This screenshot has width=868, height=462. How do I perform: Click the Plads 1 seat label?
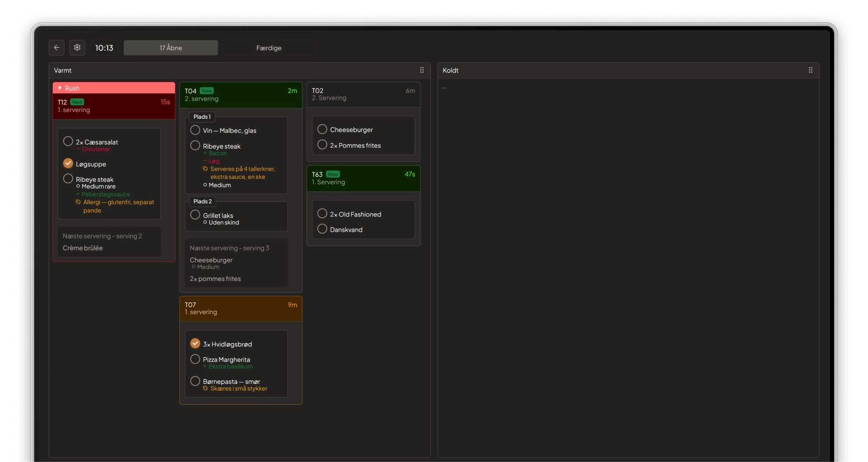point(202,117)
